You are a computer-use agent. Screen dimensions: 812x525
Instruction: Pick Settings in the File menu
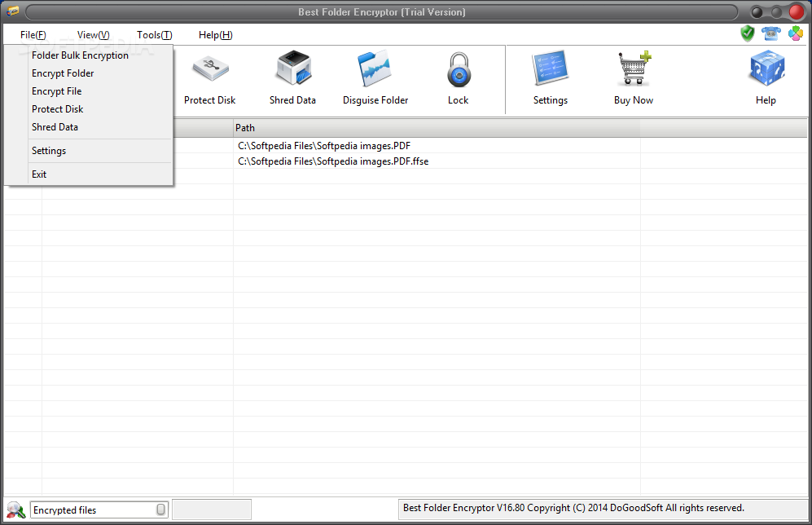(89, 151)
